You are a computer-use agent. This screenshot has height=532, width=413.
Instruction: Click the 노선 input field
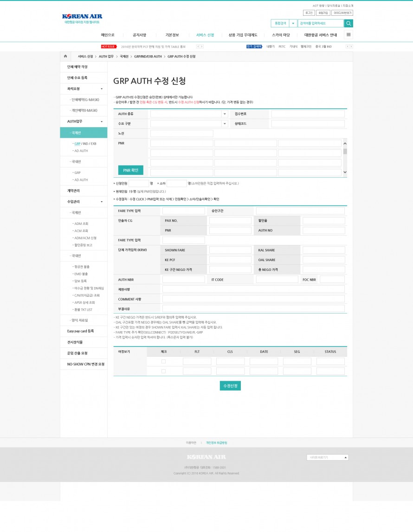[181, 134]
